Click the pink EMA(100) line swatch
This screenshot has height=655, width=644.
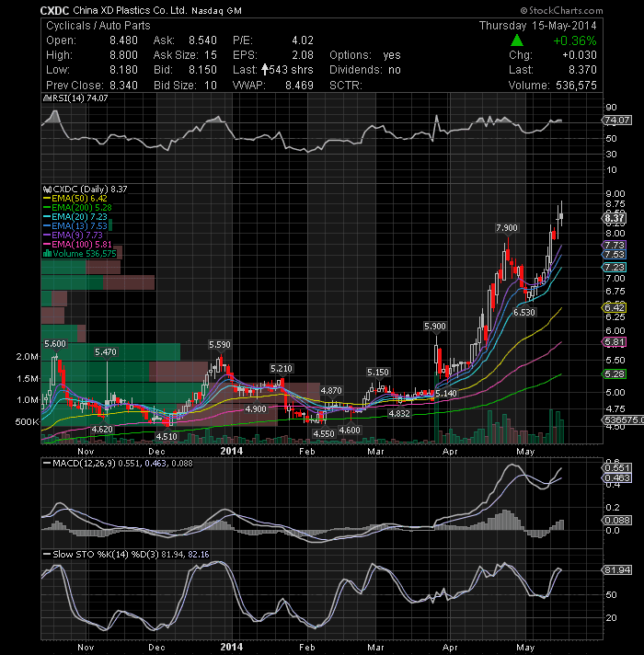(x=47, y=245)
